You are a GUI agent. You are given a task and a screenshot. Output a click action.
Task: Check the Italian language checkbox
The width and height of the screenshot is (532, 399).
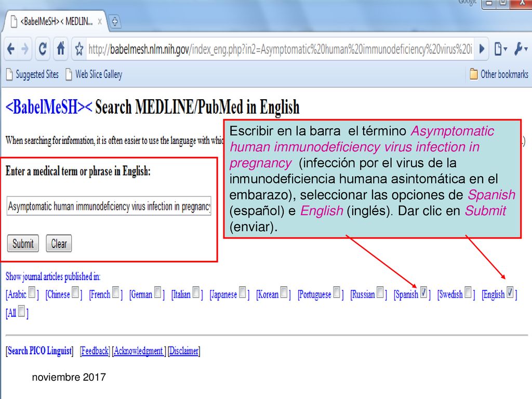pos(196,292)
